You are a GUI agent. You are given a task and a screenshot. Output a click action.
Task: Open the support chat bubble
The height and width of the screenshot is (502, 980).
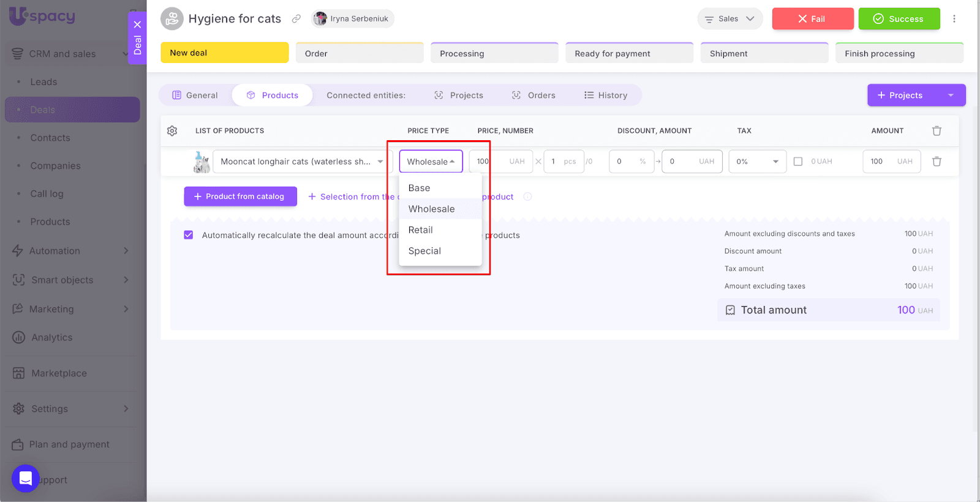[26, 478]
